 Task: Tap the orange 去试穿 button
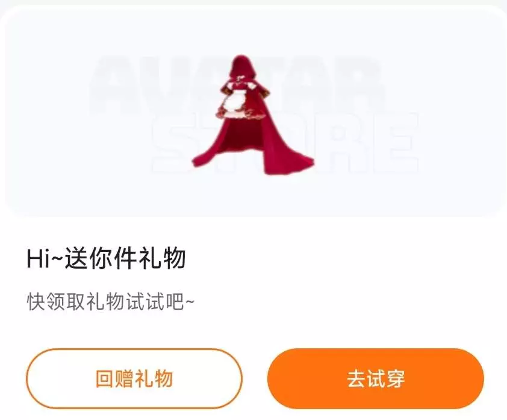[x=375, y=378]
